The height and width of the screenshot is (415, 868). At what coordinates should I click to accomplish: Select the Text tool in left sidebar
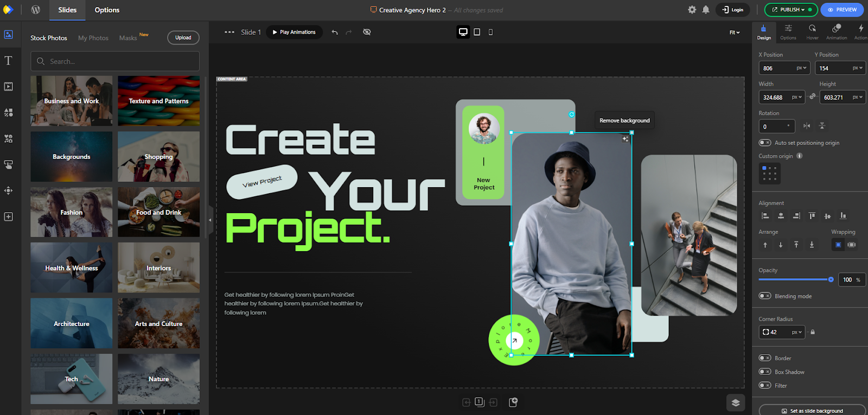(x=8, y=61)
